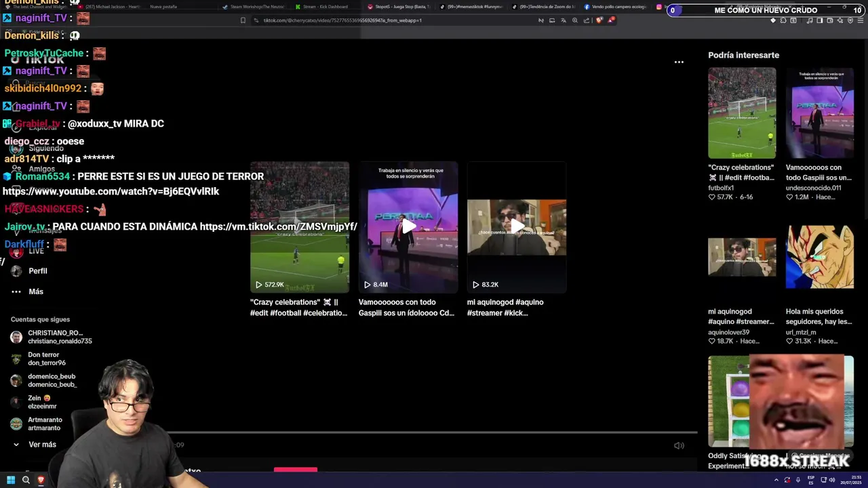Open CHRISTIANO_RO... followed account
The height and width of the screenshot is (488, 868).
(52, 337)
